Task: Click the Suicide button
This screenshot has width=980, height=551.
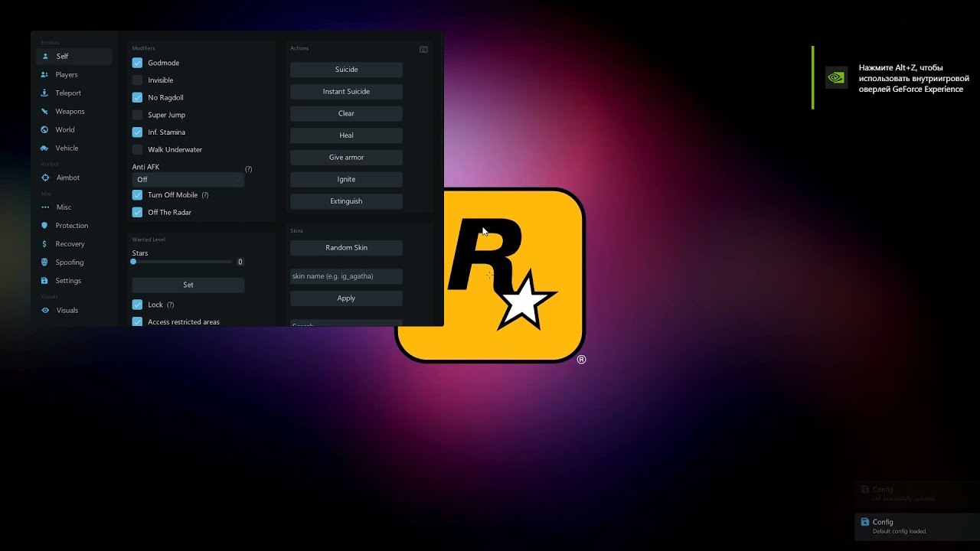Action: [346, 70]
